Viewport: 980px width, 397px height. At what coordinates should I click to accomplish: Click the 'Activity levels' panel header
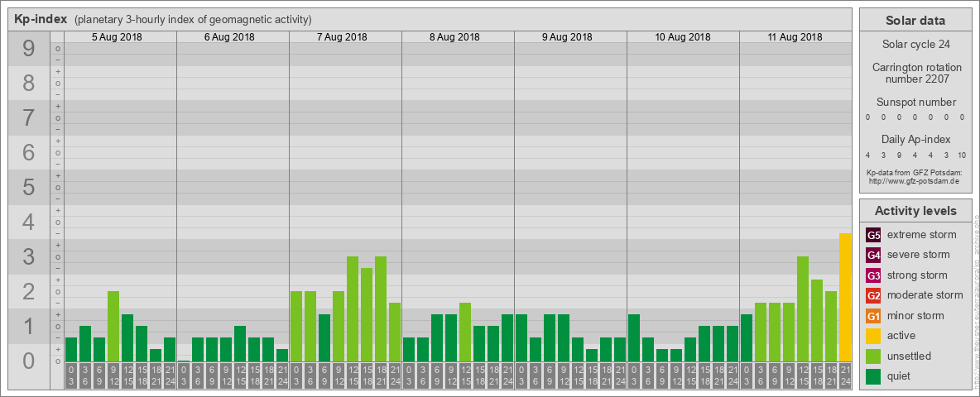(x=915, y=211)
